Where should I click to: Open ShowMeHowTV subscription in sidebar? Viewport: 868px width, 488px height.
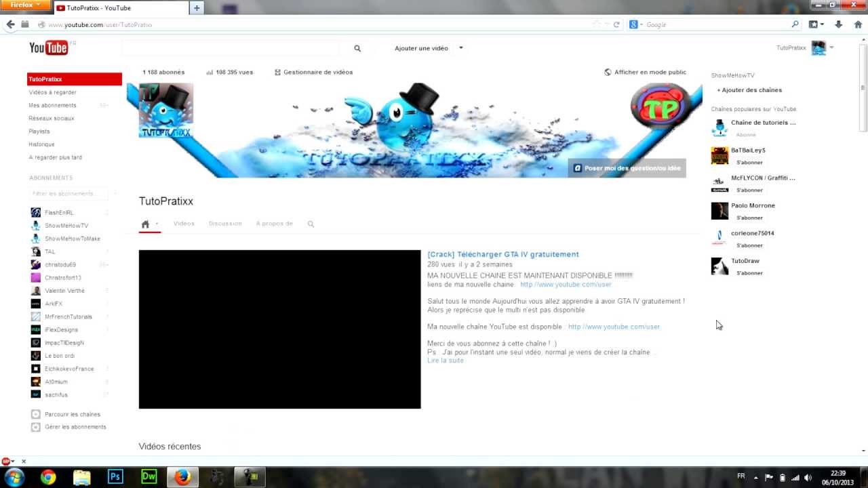pyautogui.click(x=66, y=226)
